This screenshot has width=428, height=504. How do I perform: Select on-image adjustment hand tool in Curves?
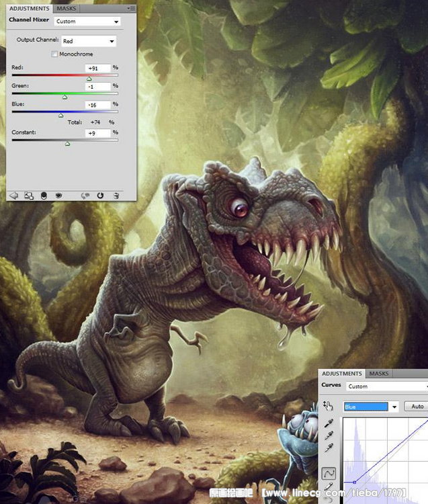coord(328,406)
